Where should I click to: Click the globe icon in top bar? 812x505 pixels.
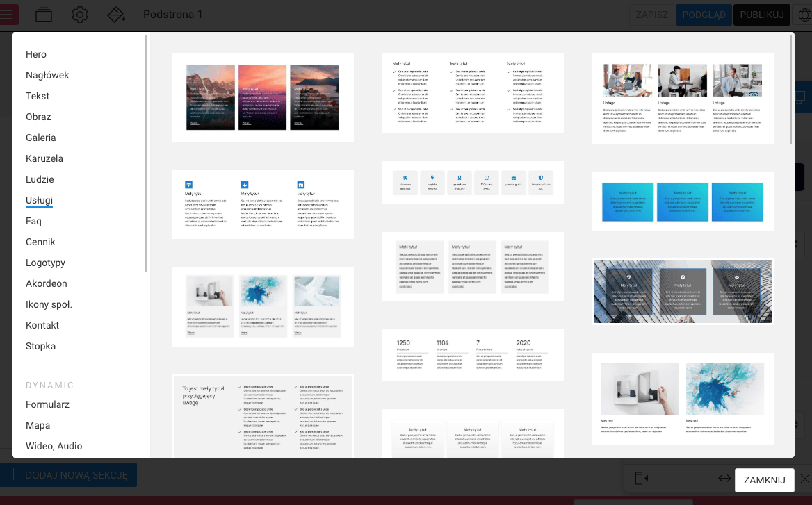[x=803, y=15]
